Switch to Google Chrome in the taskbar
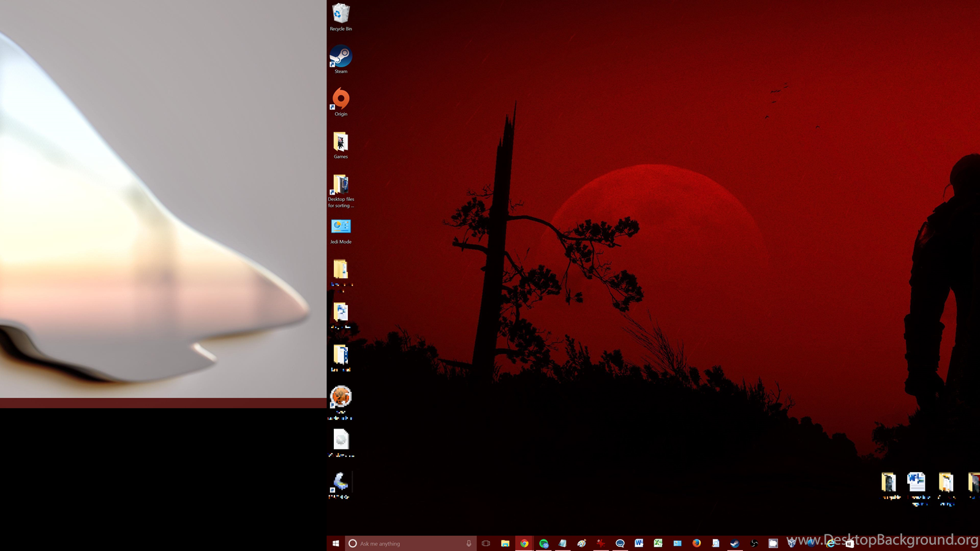This screenshot has height=551, width=980. (x=524, y=543)
